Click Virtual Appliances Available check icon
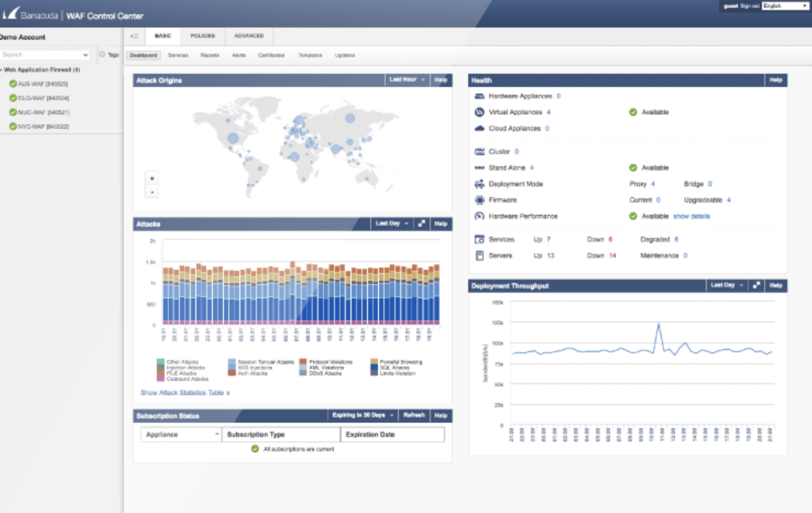 tap(633, 112)
